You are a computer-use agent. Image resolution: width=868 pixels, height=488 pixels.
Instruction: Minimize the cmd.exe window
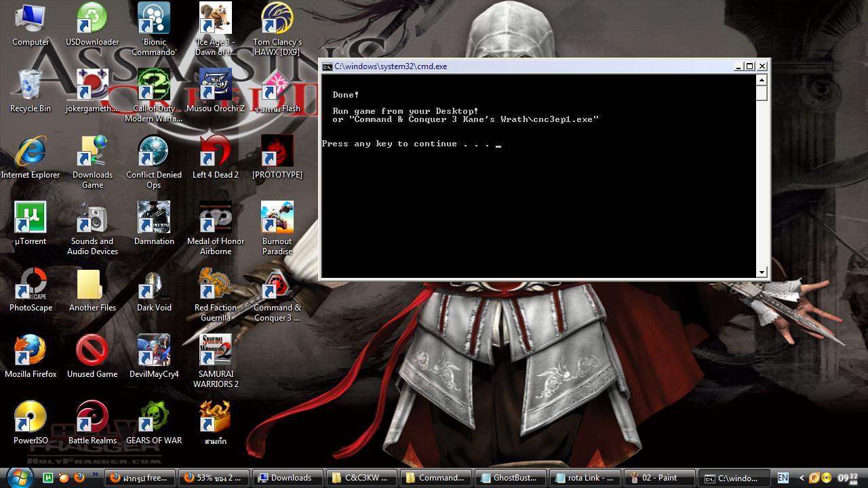pos(738,66)
